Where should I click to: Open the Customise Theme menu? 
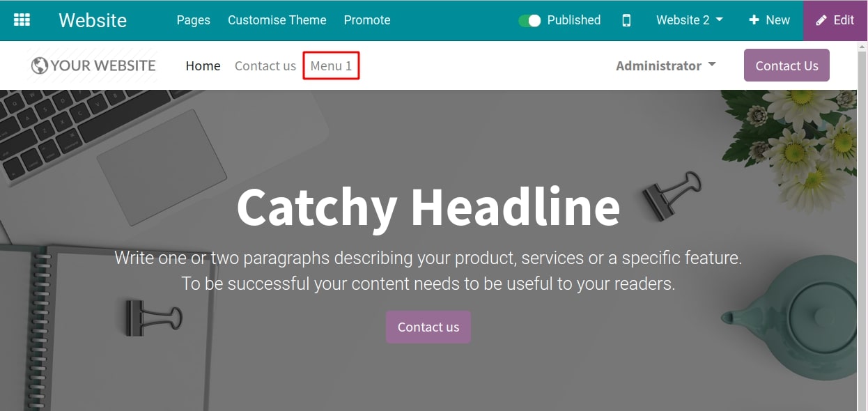[x=277, y=20]
